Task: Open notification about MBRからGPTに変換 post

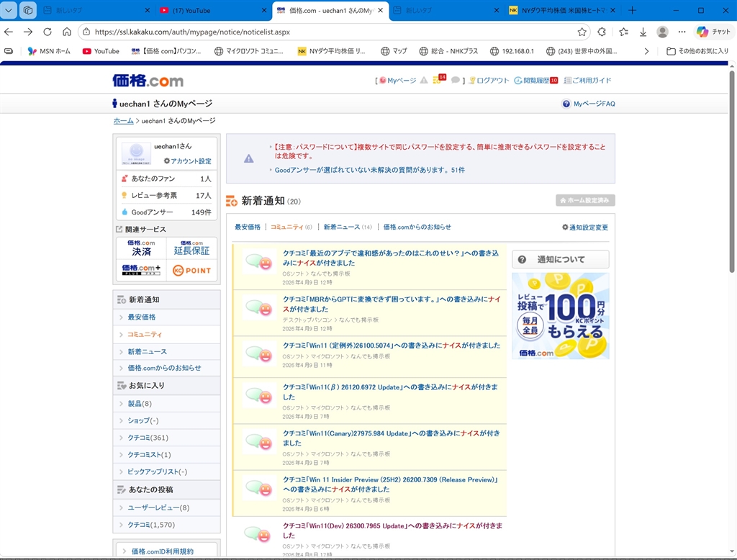Action: (x=392, y=304)
